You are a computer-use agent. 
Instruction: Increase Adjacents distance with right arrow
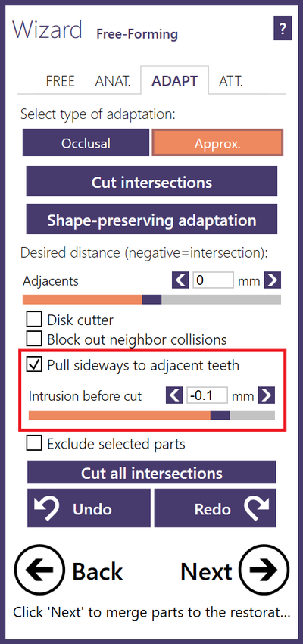coord(272,281)
